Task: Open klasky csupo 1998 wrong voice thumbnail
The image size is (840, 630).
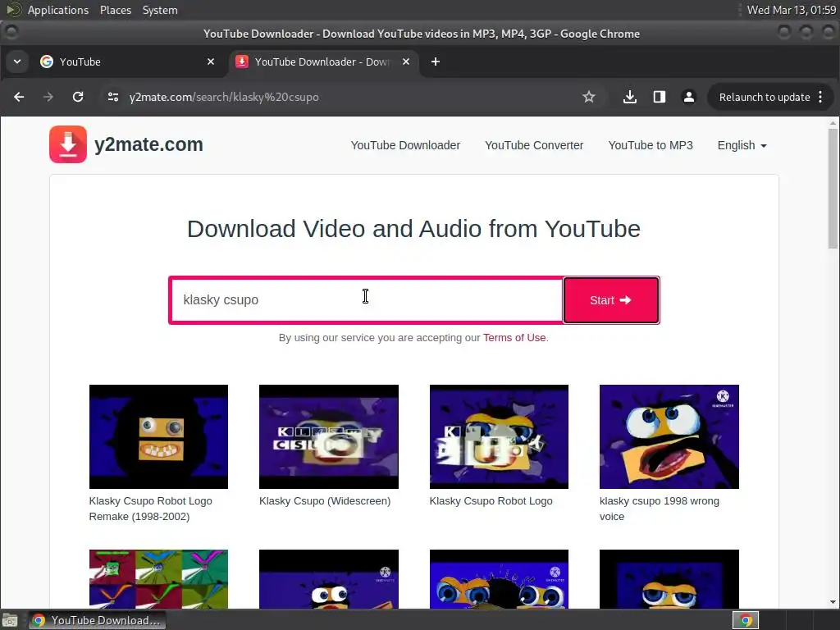Action: coord(669,436)
